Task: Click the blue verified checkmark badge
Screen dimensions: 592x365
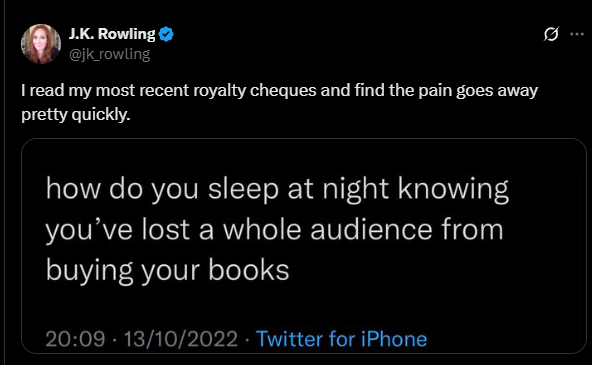Action: [166, 34]
